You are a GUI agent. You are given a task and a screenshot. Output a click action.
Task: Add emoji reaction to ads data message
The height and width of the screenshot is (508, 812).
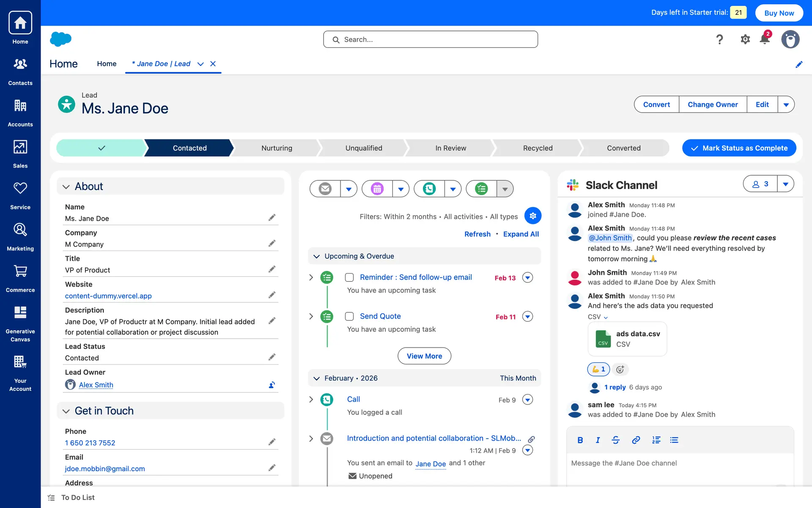pos(620,370)
